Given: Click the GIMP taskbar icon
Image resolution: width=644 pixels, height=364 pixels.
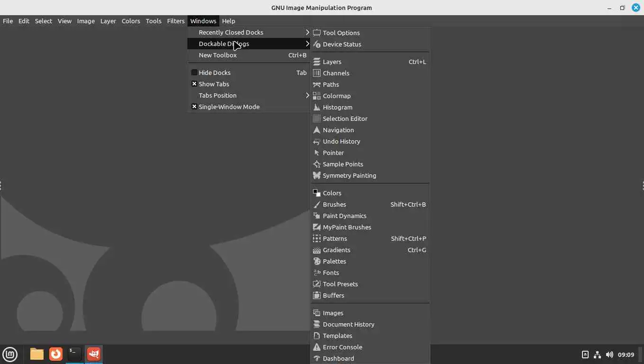Looking at the screenshot, I should pyautogui.click(x=94, y=354).
